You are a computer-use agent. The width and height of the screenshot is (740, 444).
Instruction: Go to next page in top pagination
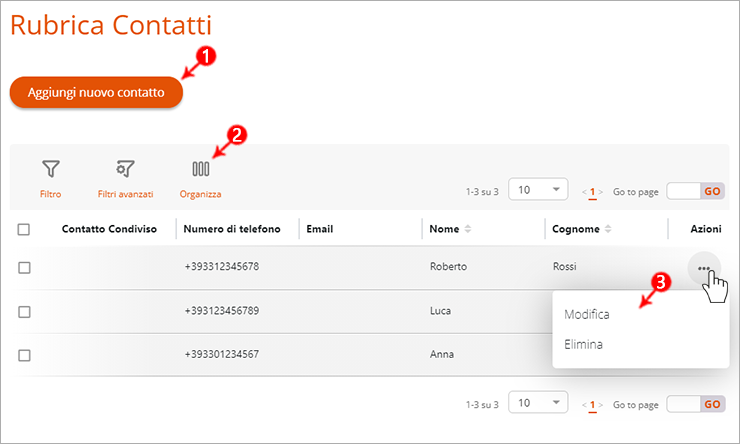click(600, 192)
